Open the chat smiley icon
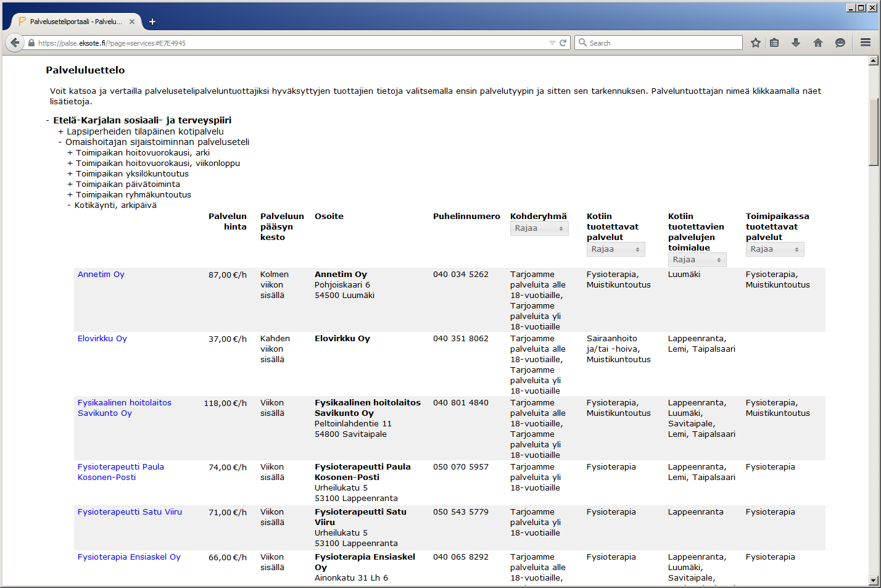881x588 pixels. click(x=840, y=43)
